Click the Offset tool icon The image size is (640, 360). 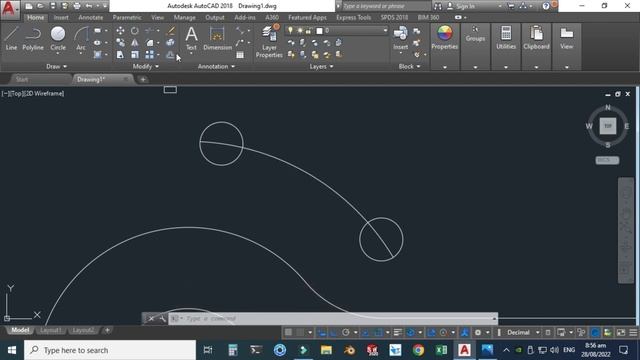(x=171, y=54)
